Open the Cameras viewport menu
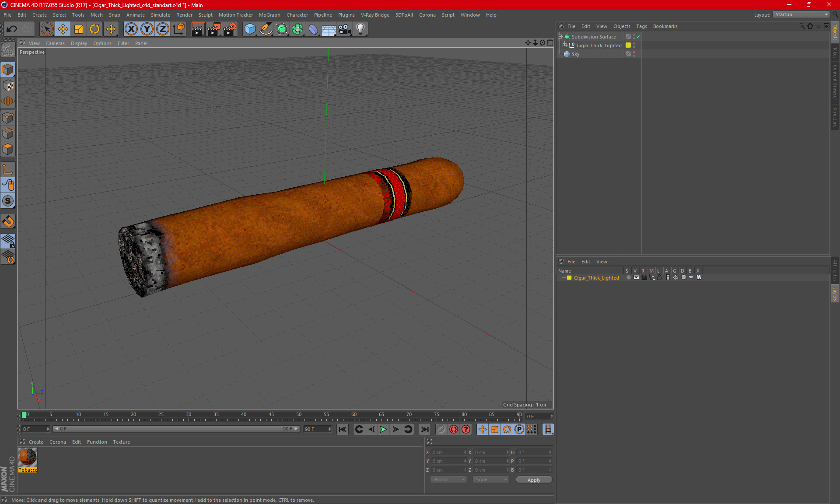The height and width of the screenshot is (504, 840). pos(55,43)
